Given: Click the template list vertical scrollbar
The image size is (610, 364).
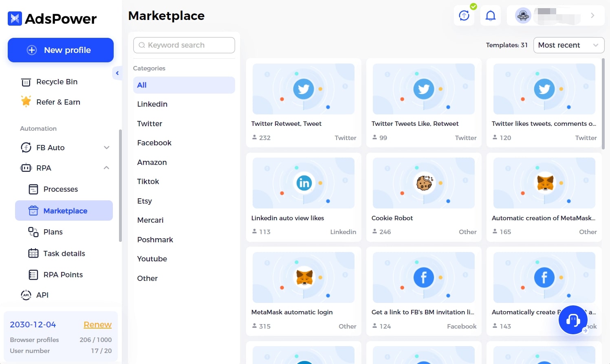Looking at the screenshot, I should click(x=603, y=104).
